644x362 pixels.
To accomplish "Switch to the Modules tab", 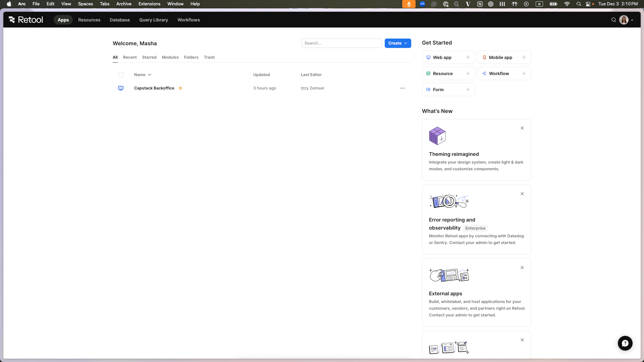I will (170, 57).
